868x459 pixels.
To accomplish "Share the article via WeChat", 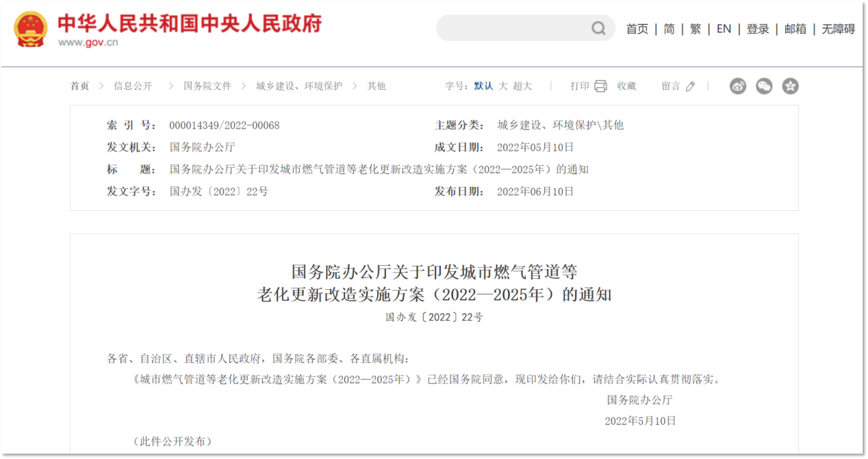I will (x=764, y=86).
